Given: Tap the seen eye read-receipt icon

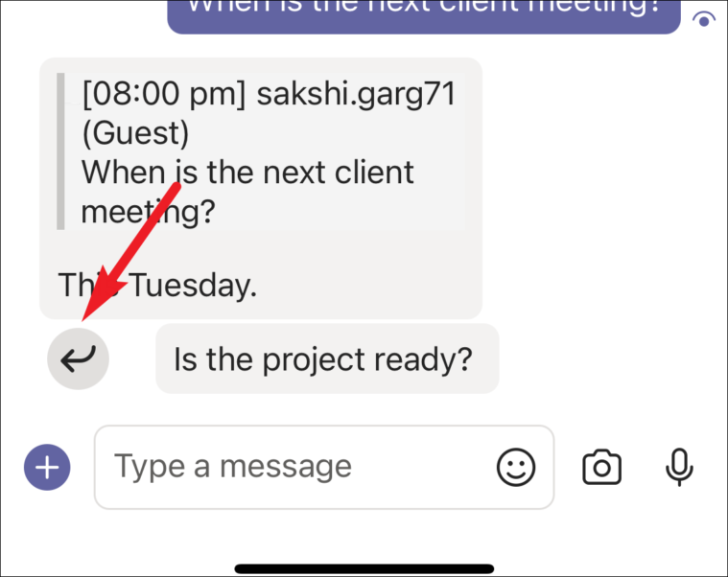Looking at the screenshot, I should 704,19.
